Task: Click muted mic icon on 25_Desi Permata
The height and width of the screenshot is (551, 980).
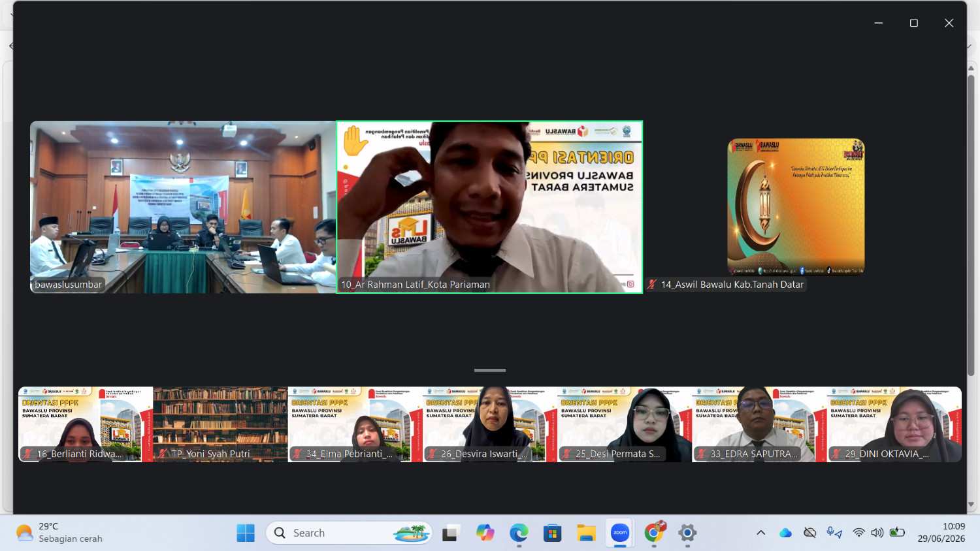Action: coord(566,454)
